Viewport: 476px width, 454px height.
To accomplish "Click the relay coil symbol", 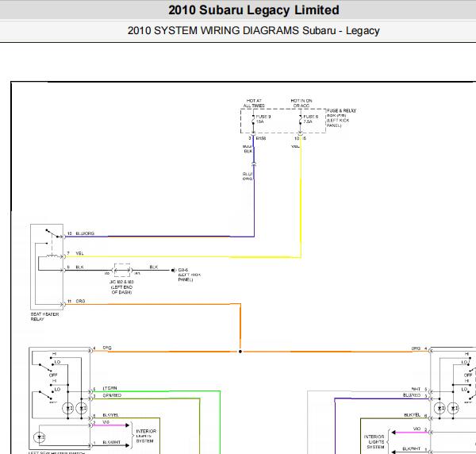I will pyautogui.click(x=53, y=256).
